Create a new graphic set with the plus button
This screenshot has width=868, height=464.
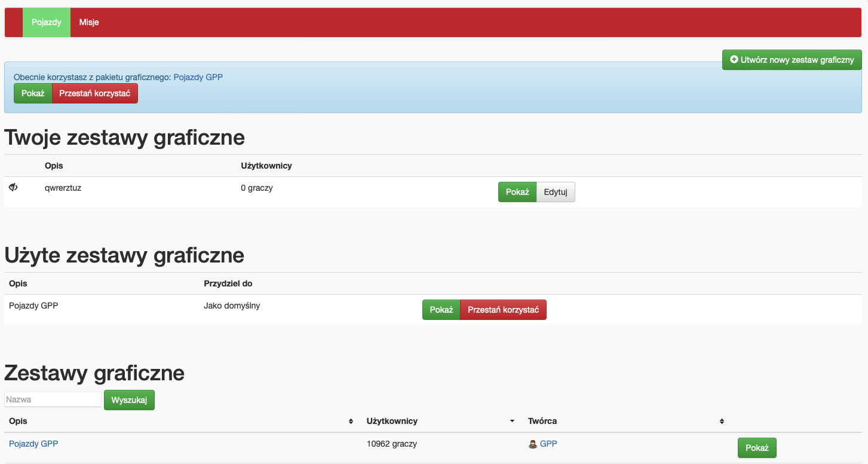tap(792, 60)
